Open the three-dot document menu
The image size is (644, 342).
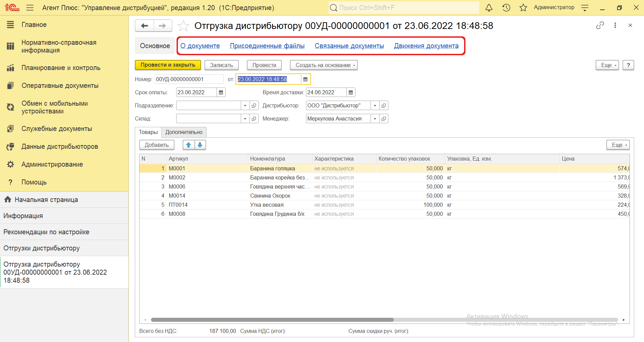click(x=615, y=25)
